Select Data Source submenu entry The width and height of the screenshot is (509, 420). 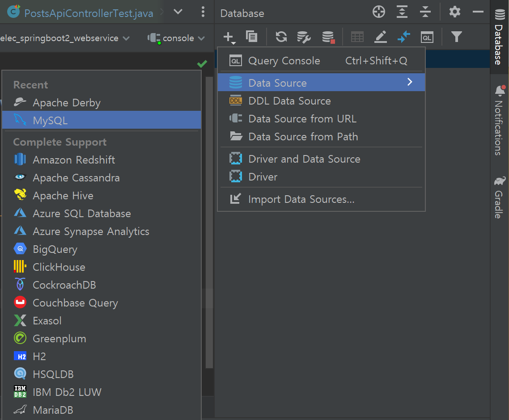coord(321,82)
